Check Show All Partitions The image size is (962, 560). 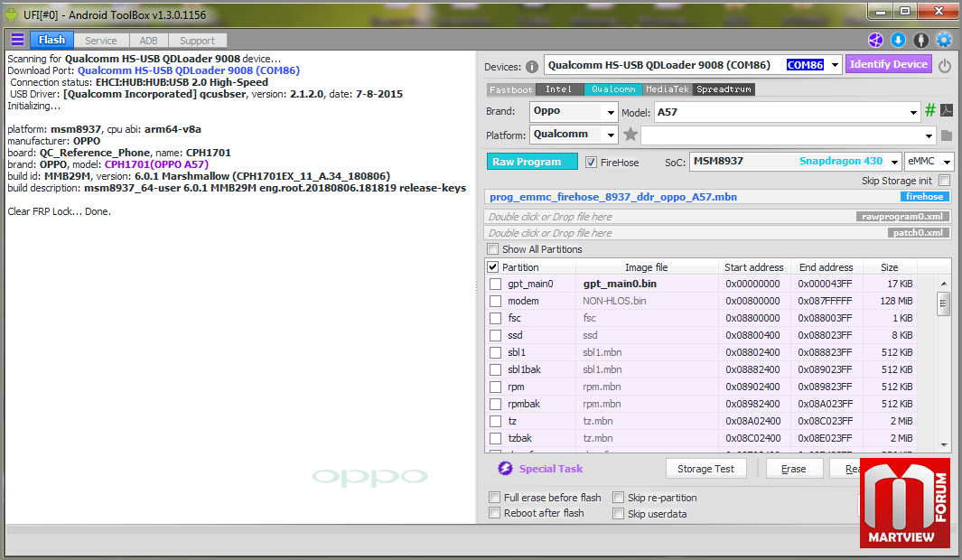coord(492,249)
